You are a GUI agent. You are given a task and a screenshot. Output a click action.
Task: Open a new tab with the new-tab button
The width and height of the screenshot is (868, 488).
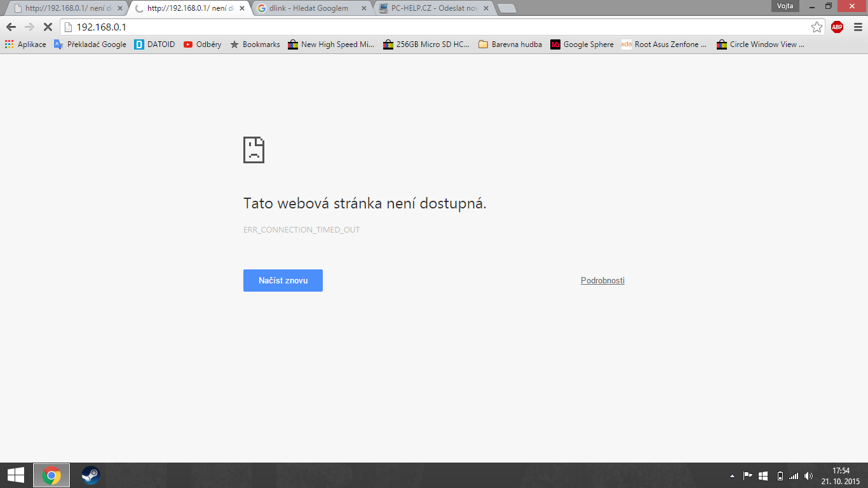[x=506, y=8]
